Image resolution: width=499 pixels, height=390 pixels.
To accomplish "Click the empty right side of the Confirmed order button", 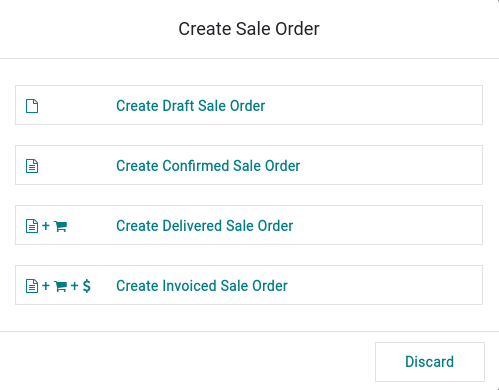I will [x=392, y=165].
